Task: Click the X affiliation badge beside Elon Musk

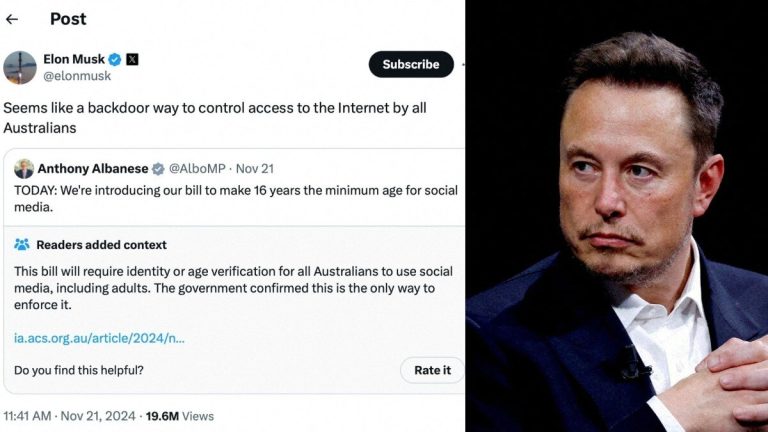Action: (x=132, y=59)
